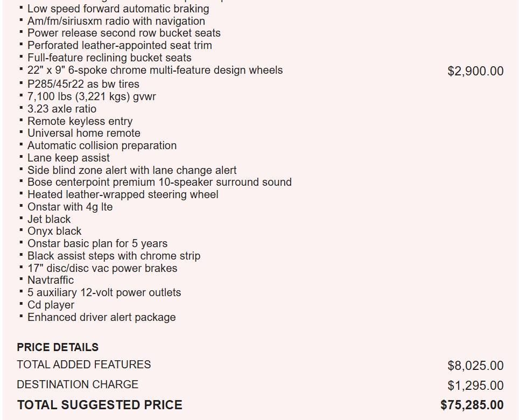Select the Bose centerpoint surround sound item

click(159, 182)
